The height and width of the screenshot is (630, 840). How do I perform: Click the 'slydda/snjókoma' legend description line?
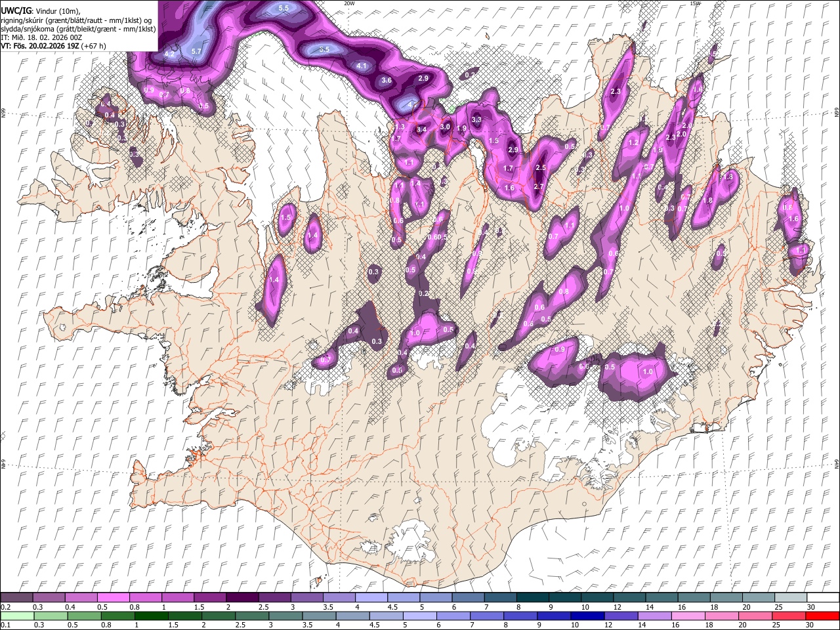tap(78, 30)
